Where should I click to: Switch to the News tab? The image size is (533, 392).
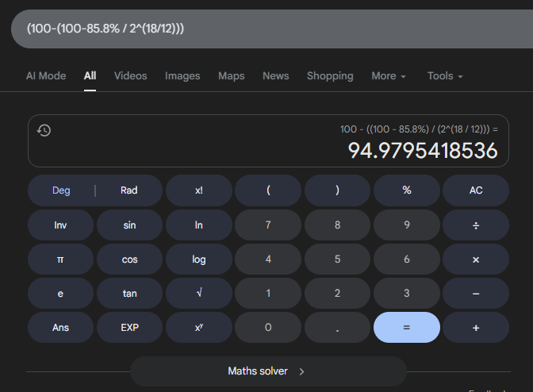coord(276,76)
